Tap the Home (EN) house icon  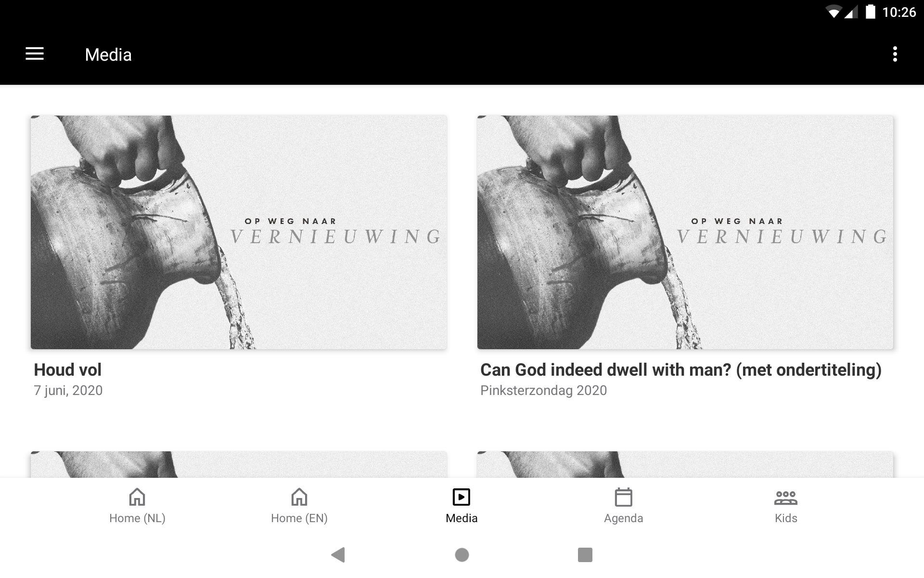tap(299, 497)
